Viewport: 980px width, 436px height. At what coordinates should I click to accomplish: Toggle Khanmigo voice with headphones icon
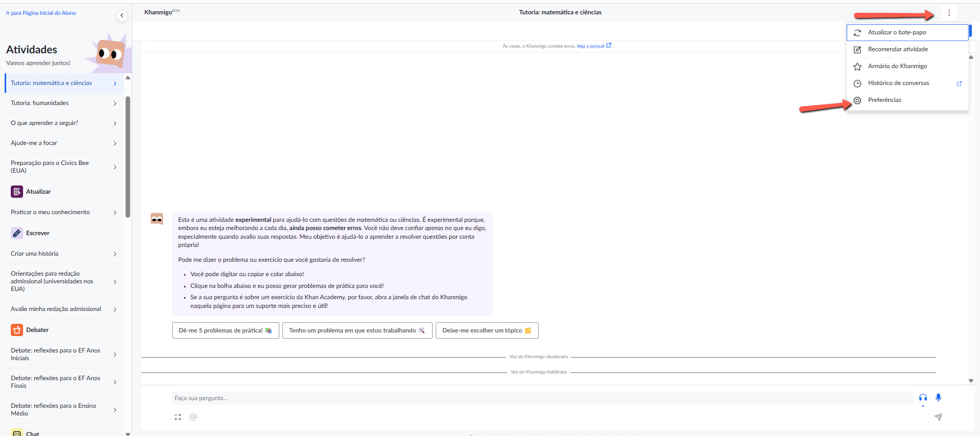pos(923,398)
